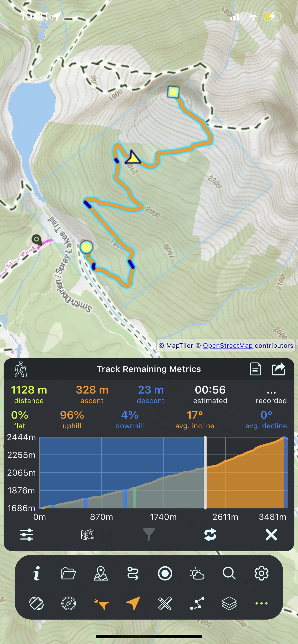
Task: Close the Track Remaining Metrics panel
Action: (271, 535)
